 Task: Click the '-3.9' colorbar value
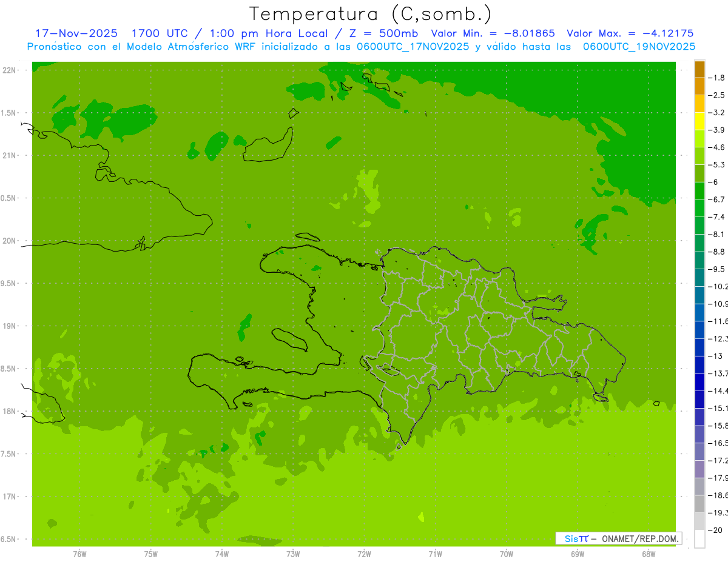point(716,130)
